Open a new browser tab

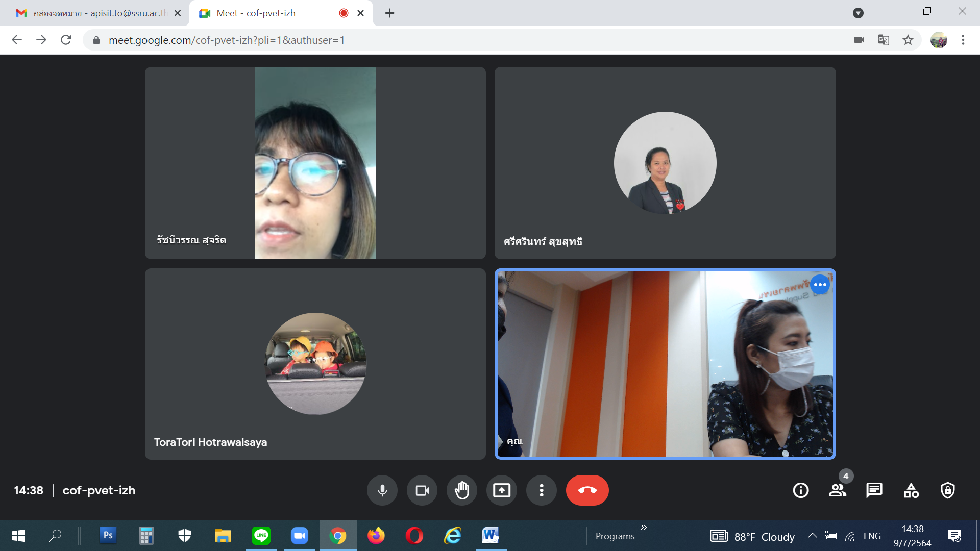pos(389,13)
